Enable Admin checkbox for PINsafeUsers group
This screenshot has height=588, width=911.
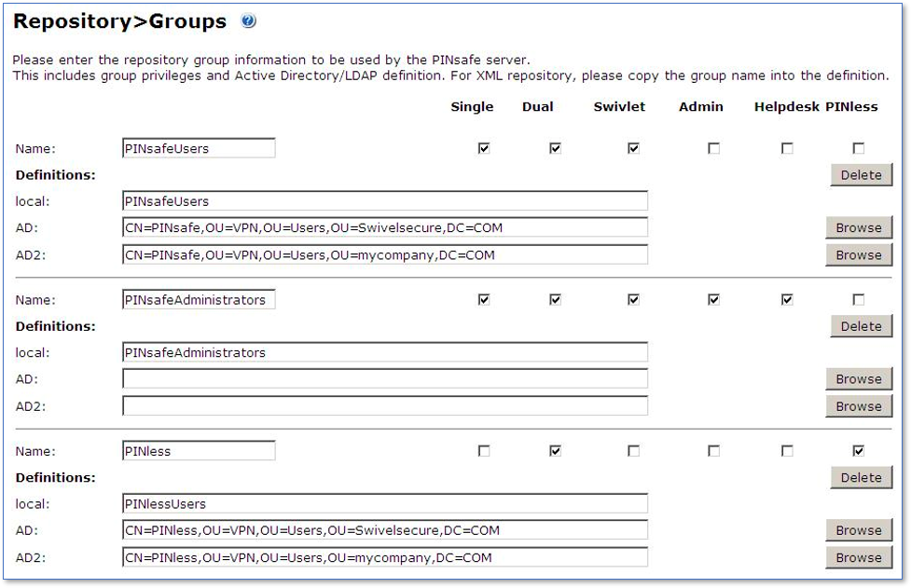[x=714, y=148]
